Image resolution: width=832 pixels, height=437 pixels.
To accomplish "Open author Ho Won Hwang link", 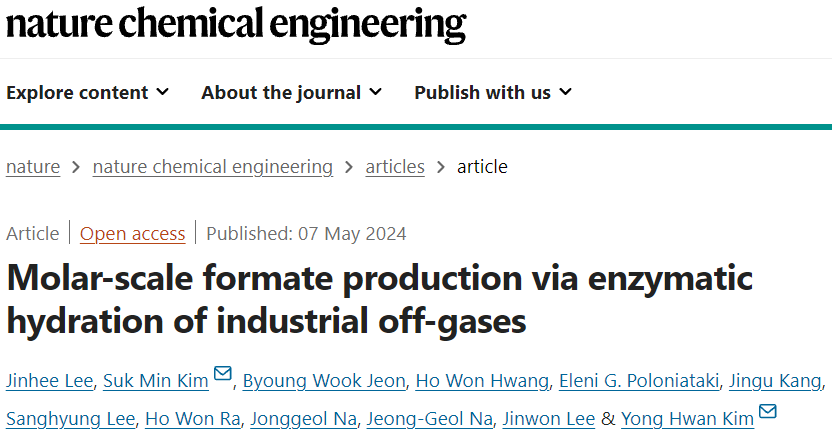I will tap(482, 381).
